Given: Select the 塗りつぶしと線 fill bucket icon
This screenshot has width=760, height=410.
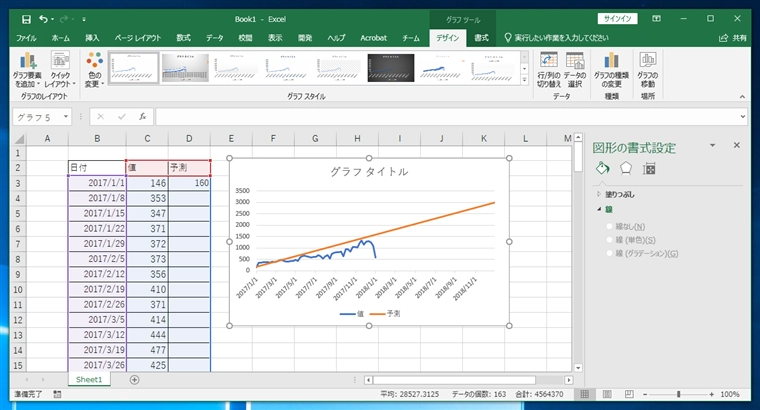Looking at the screenshot, I should point(602,169).
